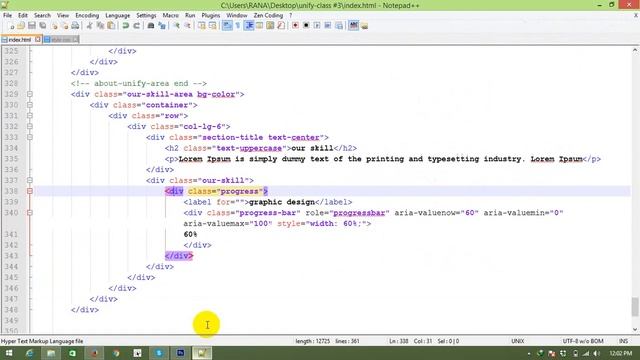Click UNIX line-ending status field
This screenshot has height=360, width=640.
click(518, 341)
